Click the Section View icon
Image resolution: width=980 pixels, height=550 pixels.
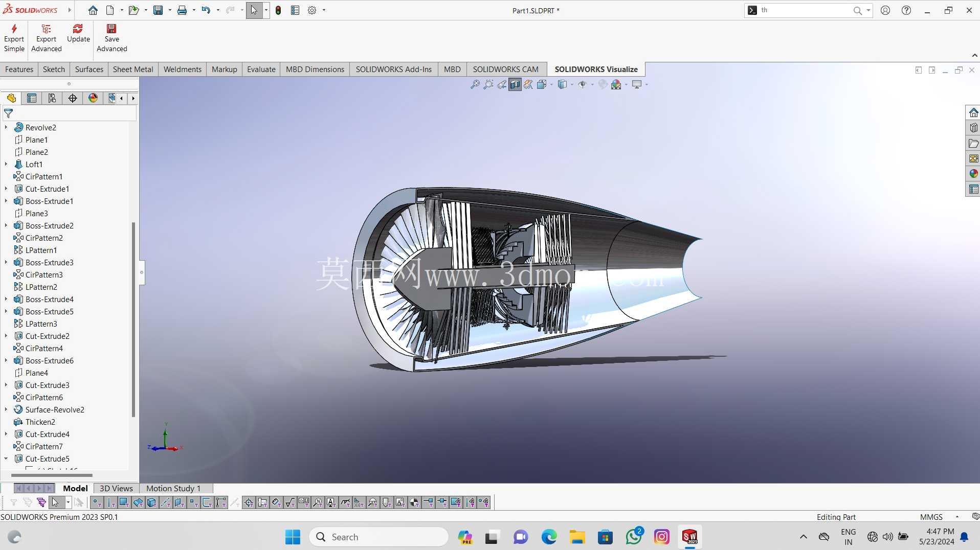pos(515,84)
